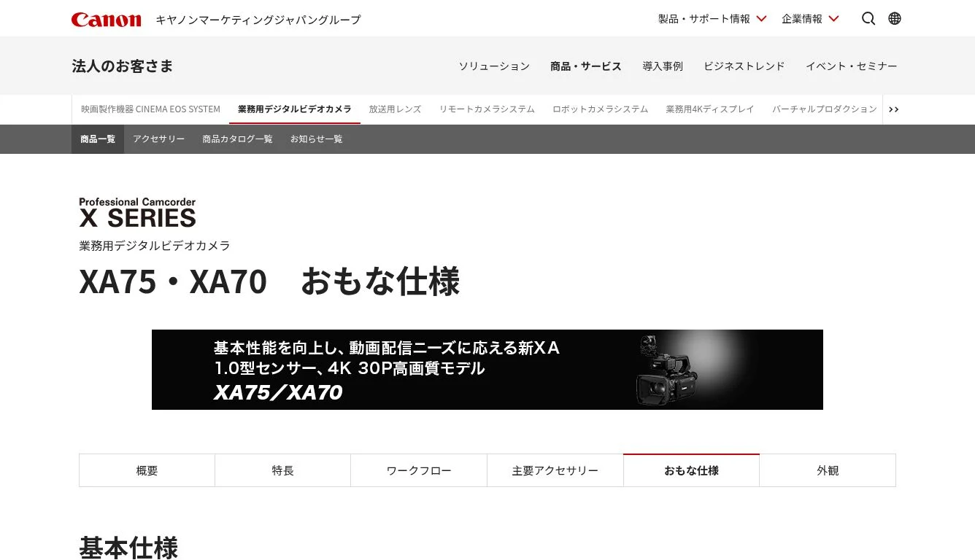Click XA75・XA70 おもな仕様 heading
The width and height of the screenshot is (975, 560).
269,282
